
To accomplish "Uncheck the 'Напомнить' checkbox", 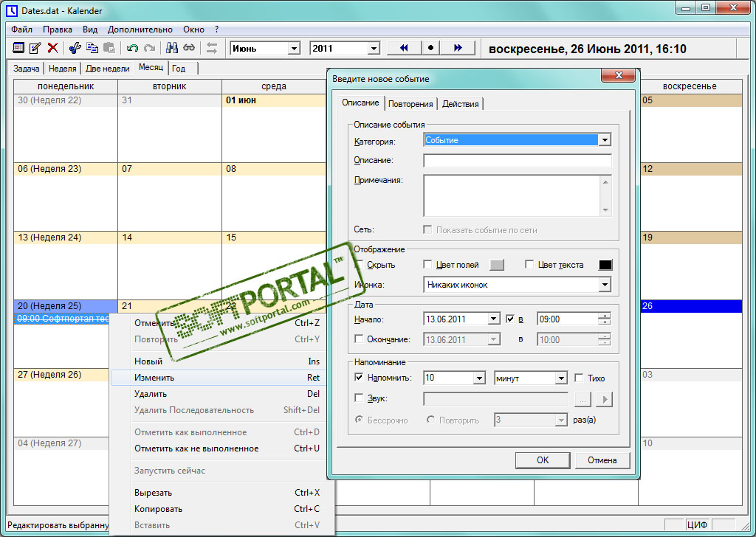I will click(359, 377).
